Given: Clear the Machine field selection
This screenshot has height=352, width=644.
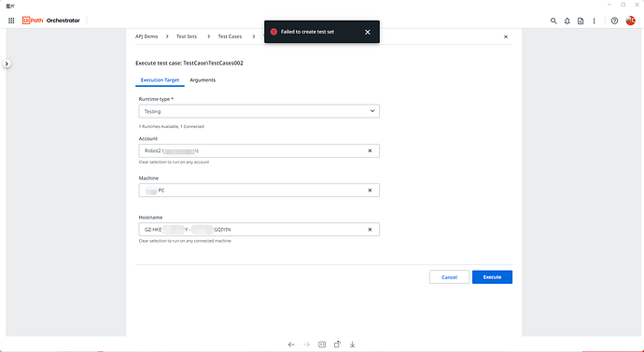Looking at the screenshot, I should tap(370, 190).
